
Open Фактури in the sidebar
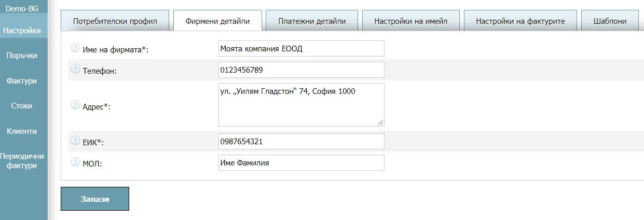point(22,81)
